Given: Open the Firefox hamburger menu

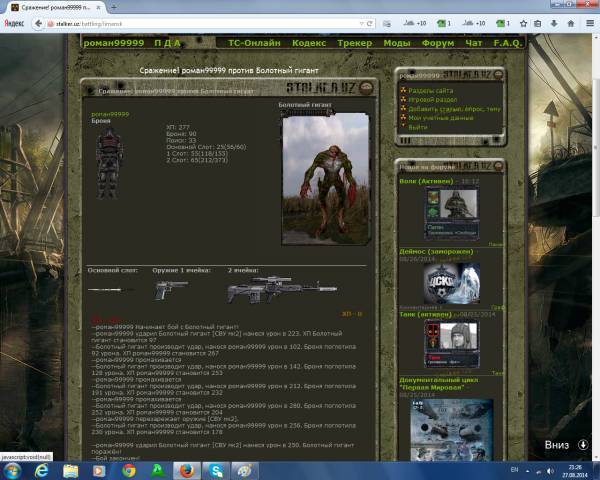Looking at the screenshot, I should pyautogui.click(x=590, y=24).
